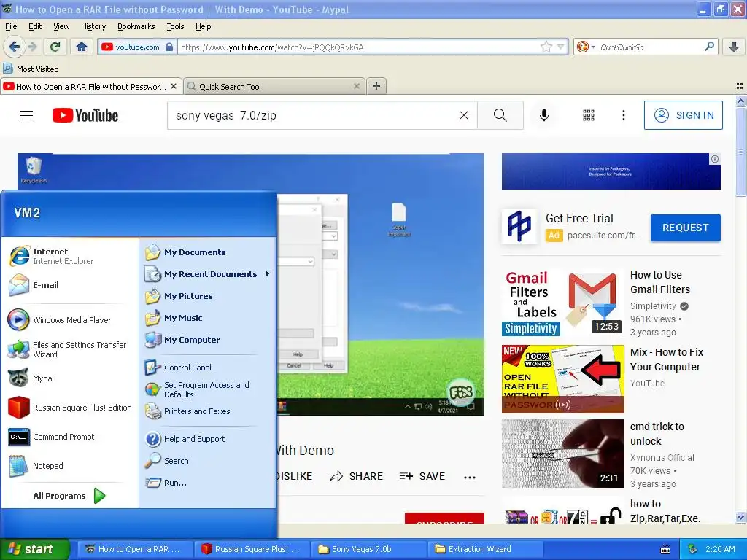Click the SIGN IN button
The width and height of the screenshot is (747, 560).
[683, 115]
